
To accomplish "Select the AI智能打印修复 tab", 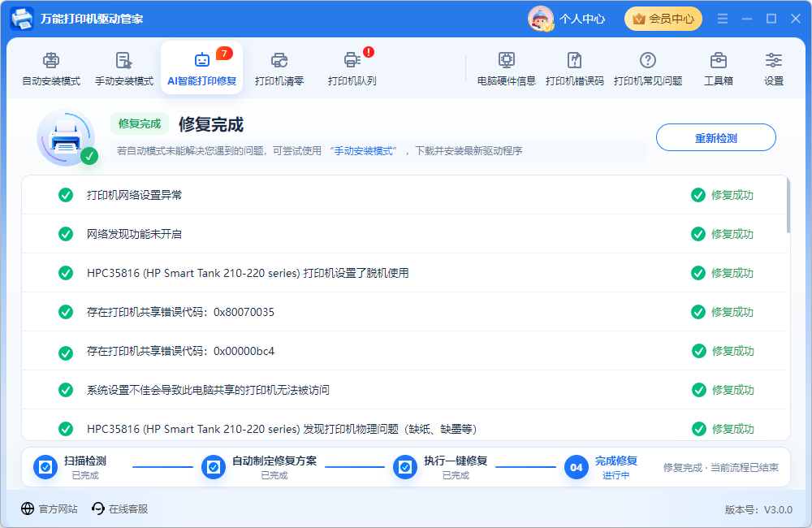I will (x=202, y=68).
